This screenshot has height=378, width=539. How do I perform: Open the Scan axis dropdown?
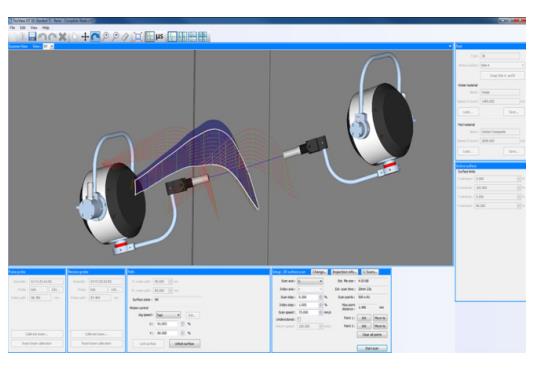(x=310, y=281)
